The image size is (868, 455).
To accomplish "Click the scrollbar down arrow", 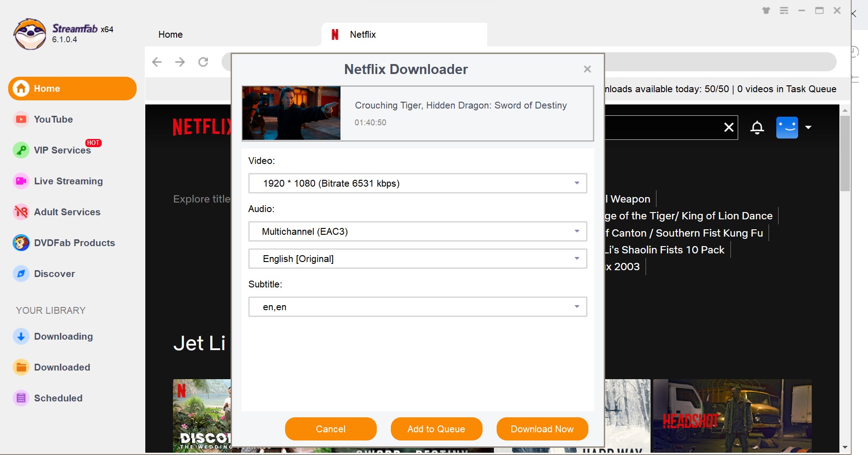I will pos(845,447).
